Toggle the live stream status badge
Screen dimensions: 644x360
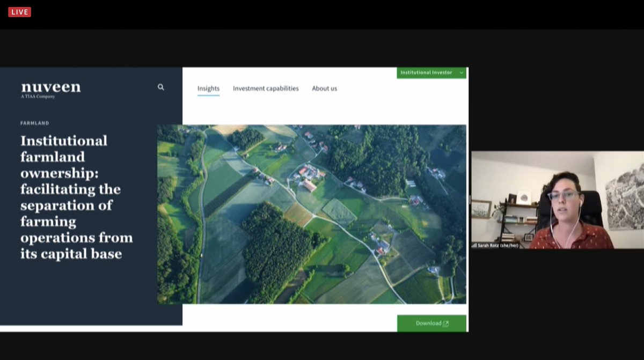(x=19, y=11)
